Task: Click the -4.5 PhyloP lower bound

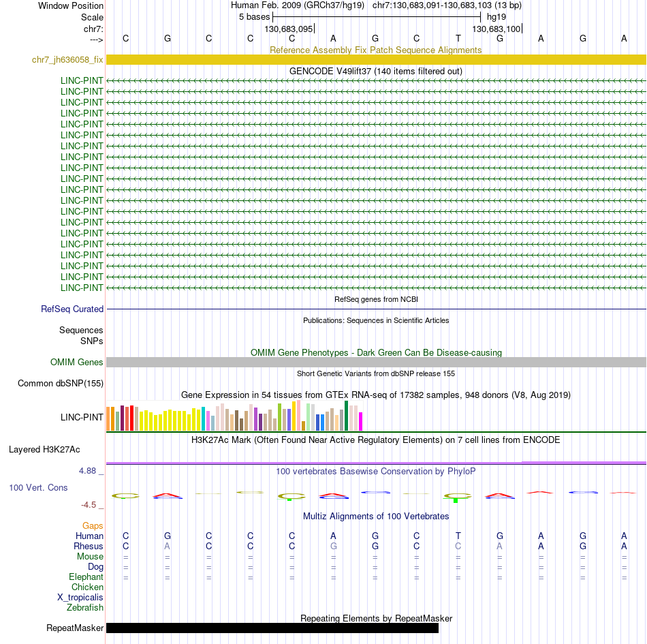Action: (x=89, y=504)
